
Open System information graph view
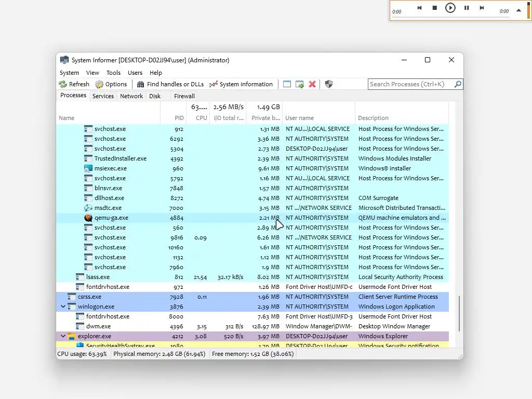pos(241,84)
